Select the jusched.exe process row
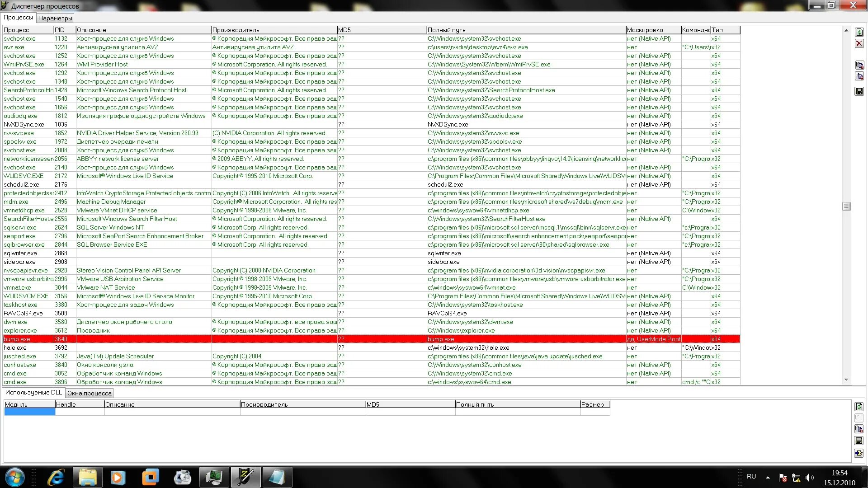 (371, 356)
